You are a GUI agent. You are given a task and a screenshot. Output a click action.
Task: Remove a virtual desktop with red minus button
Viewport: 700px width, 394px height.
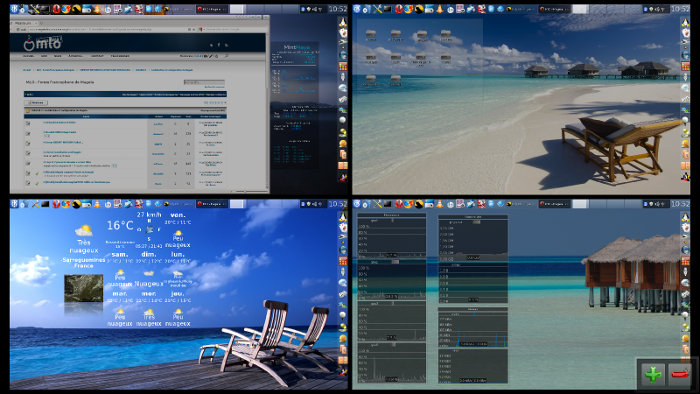679,374
